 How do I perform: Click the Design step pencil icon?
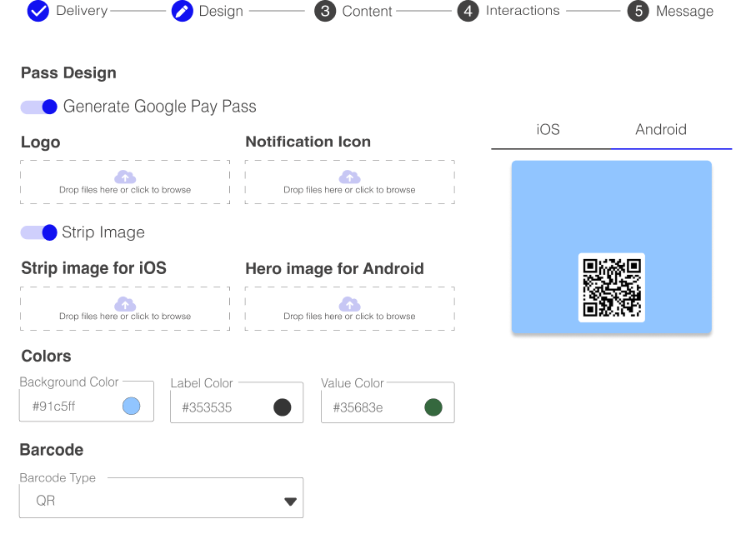point(183,11)
